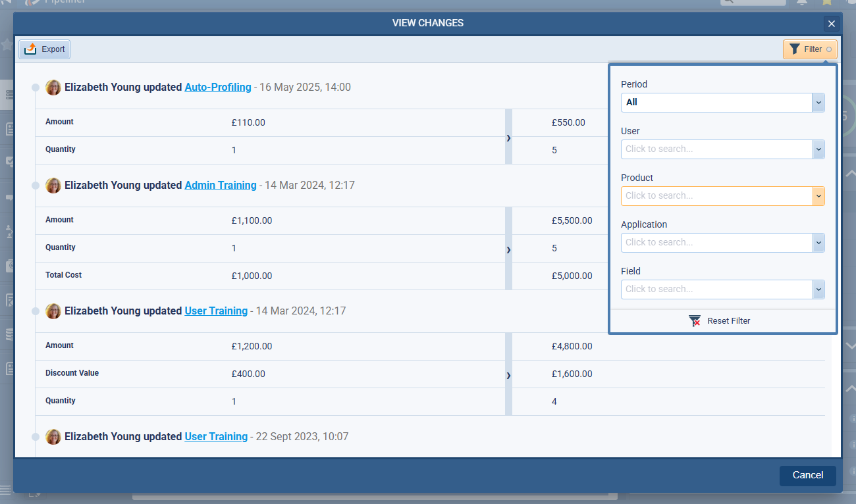Click the arrow separator in Admin Training changes
856x504 pixels.
pyautogui.click(x=508, y=249)
